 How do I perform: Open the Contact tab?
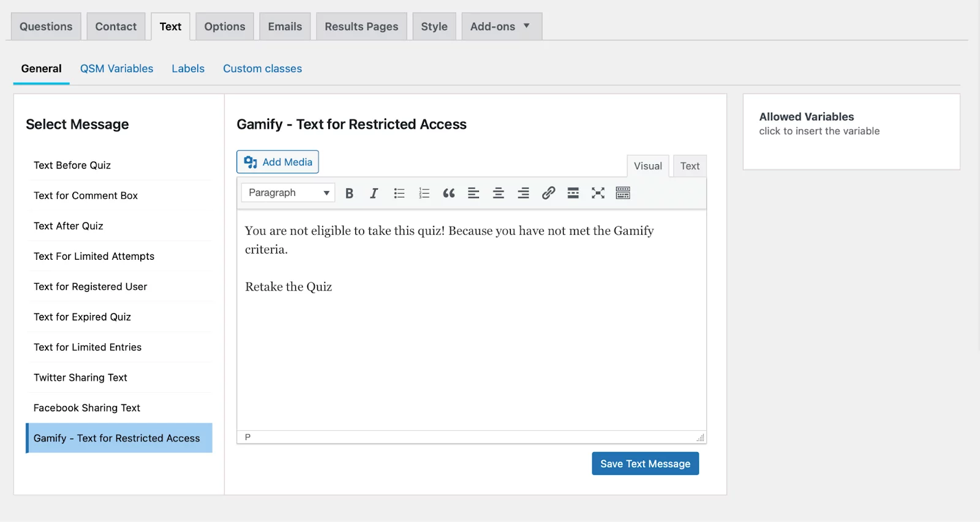(116, 26)
